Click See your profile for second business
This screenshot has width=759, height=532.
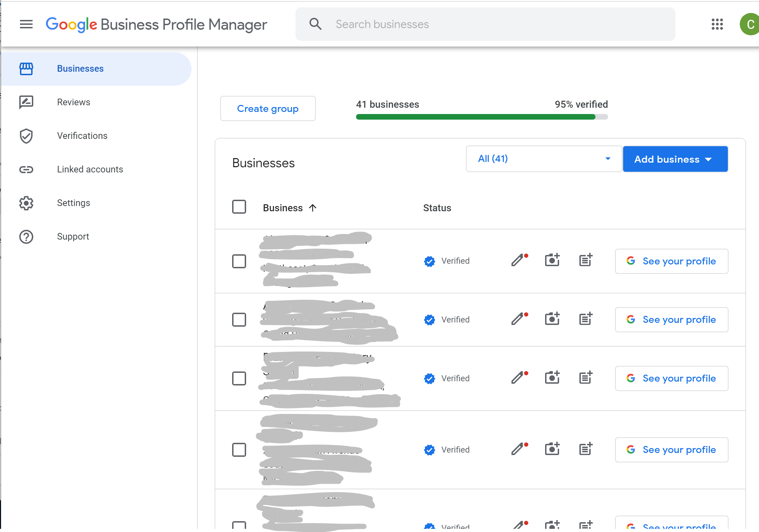tap(671, 320)
